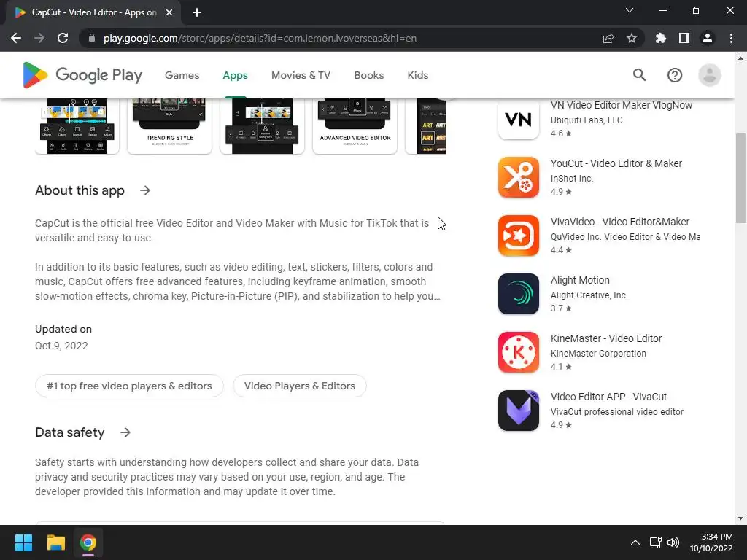The height and width of the screenshot is (560, 747).
Task: Click the 'Video Players & Editors' category chip
Action: pyautogui.click(x=300, y=386)
